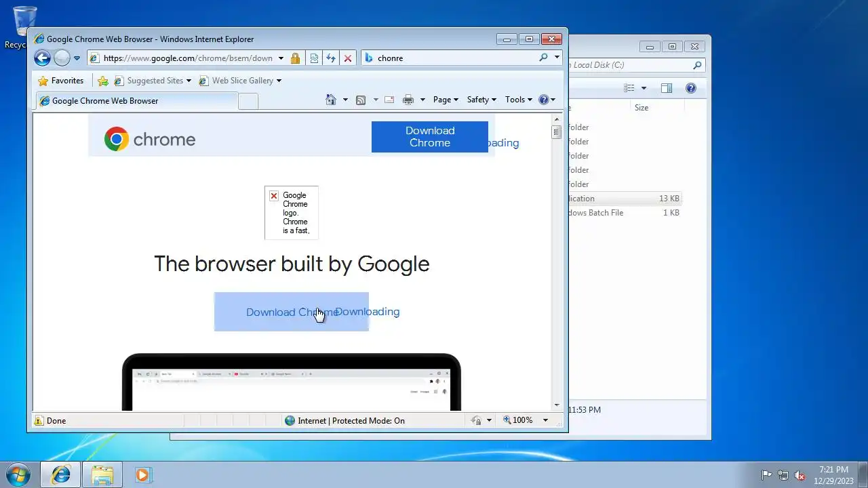Expand the Print options dropdown arrow
The image size is (868, 488).
422,100
